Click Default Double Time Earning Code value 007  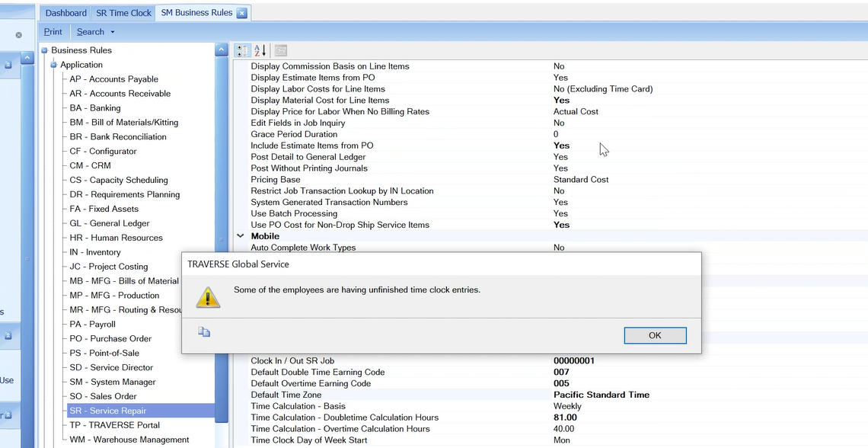pos(561,372)
